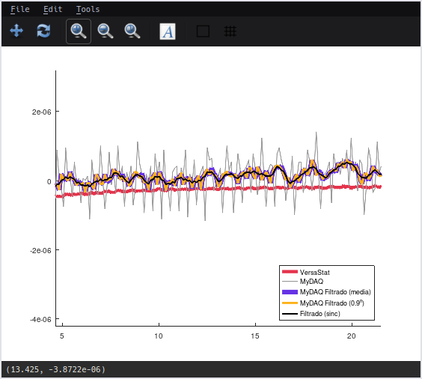Viewport: 422px width, 379px height.
Task: Click the cursor coordinates readout in status bar
Action: [x=56, y=369]
